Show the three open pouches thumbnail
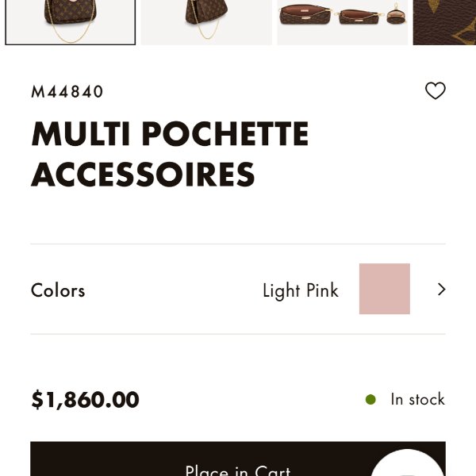Image resolution: width=476 pixels, height=476 pixels. pos(343,22)
